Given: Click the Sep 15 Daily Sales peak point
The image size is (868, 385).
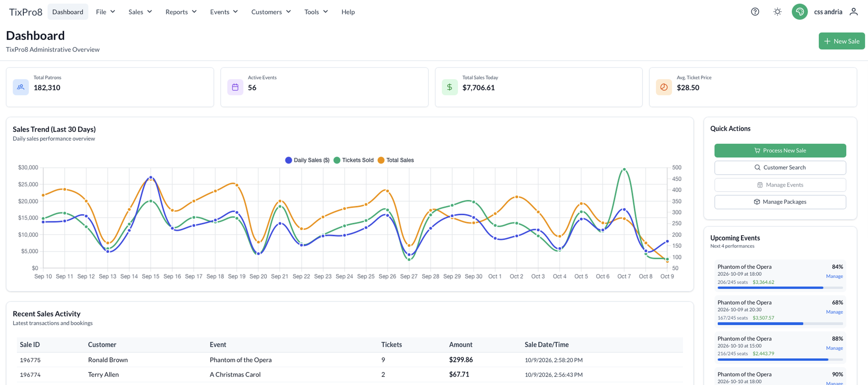Looking at the screenshot, I should [151, 177].
